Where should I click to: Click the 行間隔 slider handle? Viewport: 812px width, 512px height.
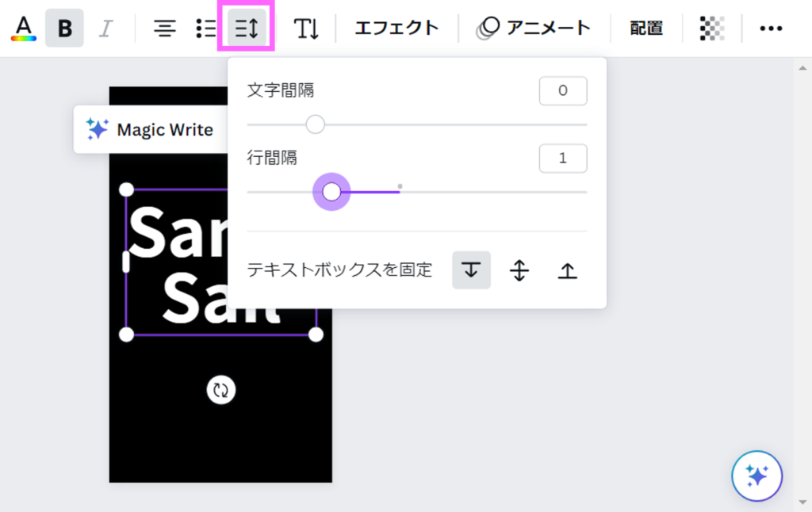click(x=331, y=192)
